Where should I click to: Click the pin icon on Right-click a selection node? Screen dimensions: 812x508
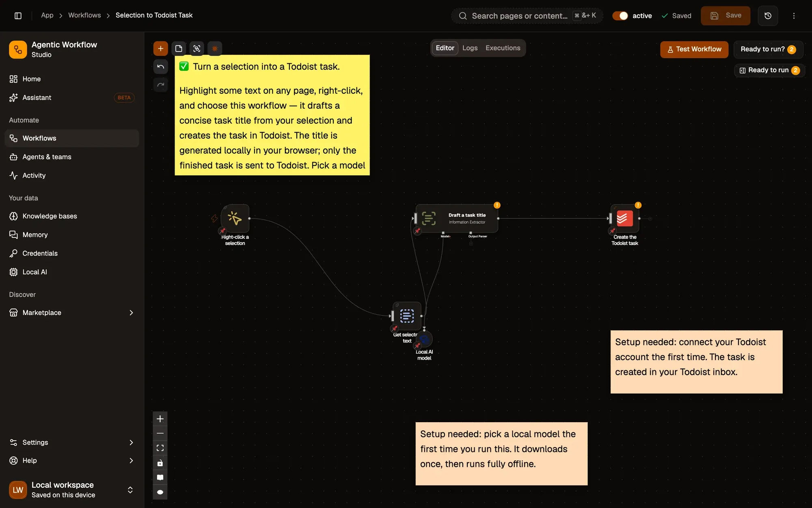[222, 231]
